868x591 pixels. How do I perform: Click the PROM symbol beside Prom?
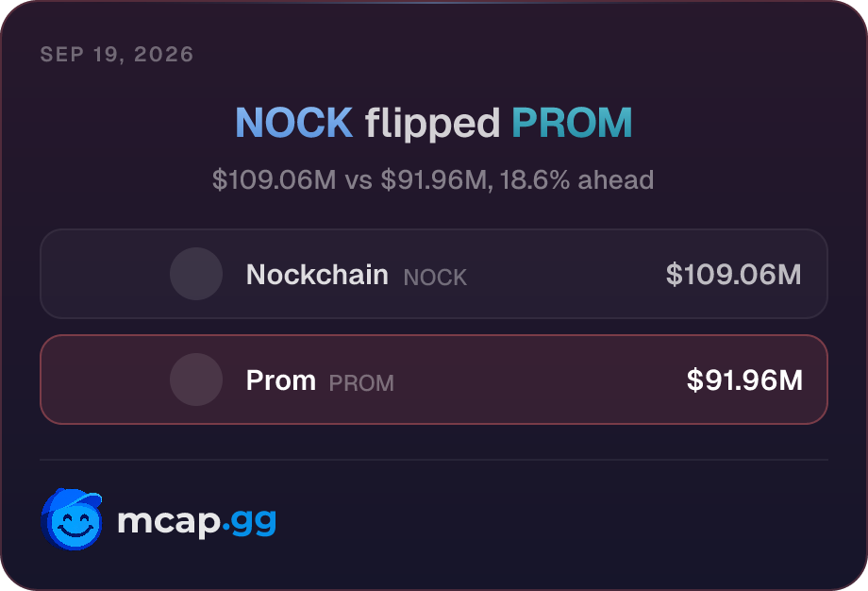[361, 383]
